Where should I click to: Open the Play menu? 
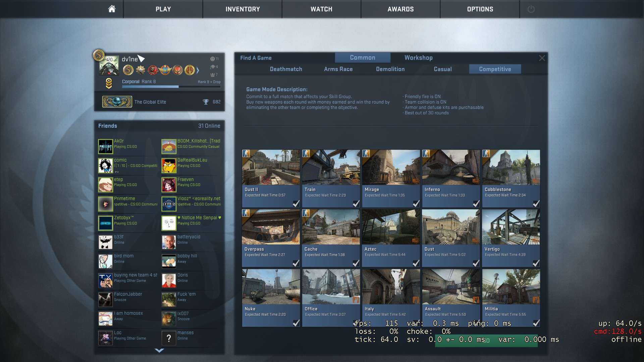[x=163, y=9]
